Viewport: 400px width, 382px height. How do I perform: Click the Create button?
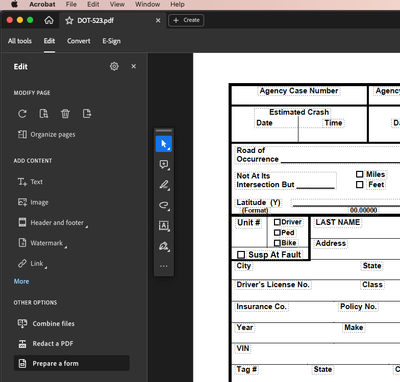(x=186, y=20)
